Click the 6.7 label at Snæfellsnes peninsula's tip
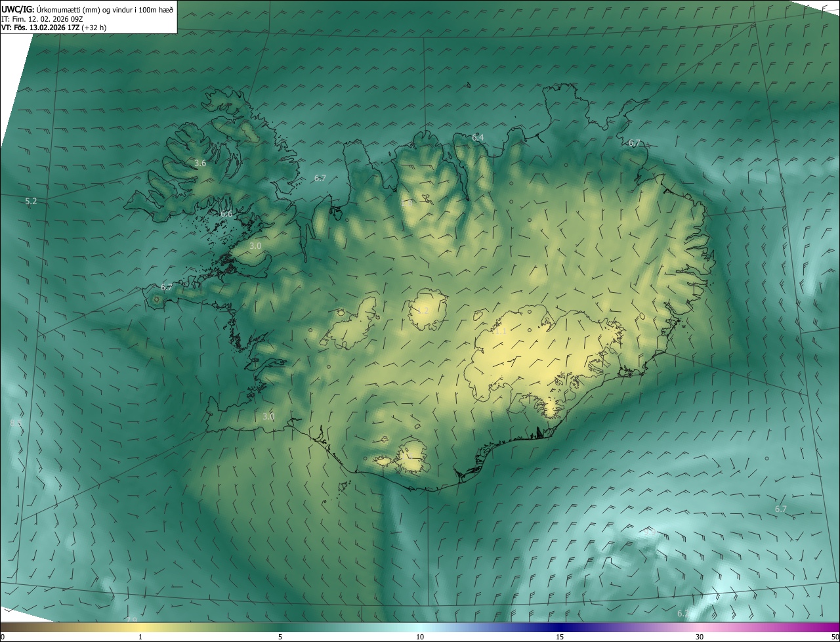This screenshot has width=840, height=642. point(167,287)
